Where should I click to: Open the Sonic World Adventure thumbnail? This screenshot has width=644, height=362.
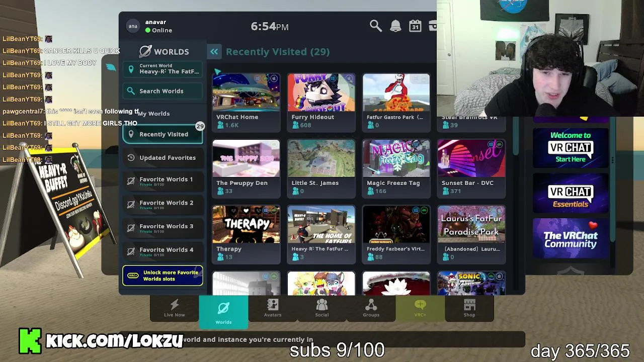[471, 283]
